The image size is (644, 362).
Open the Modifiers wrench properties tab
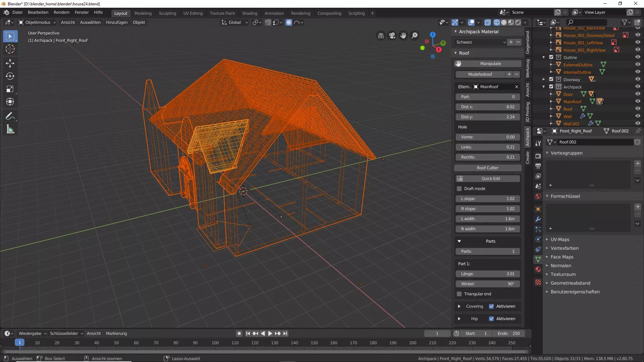[538, 219]
